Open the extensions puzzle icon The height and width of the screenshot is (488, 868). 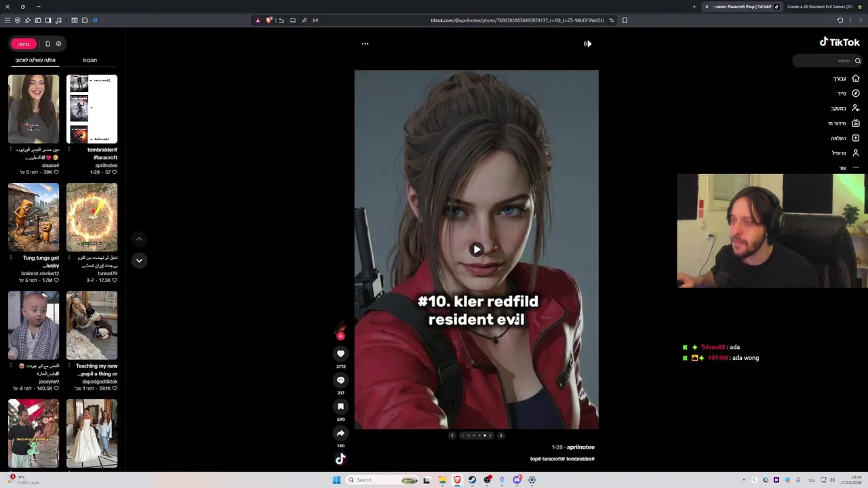(x=85, y=20)
